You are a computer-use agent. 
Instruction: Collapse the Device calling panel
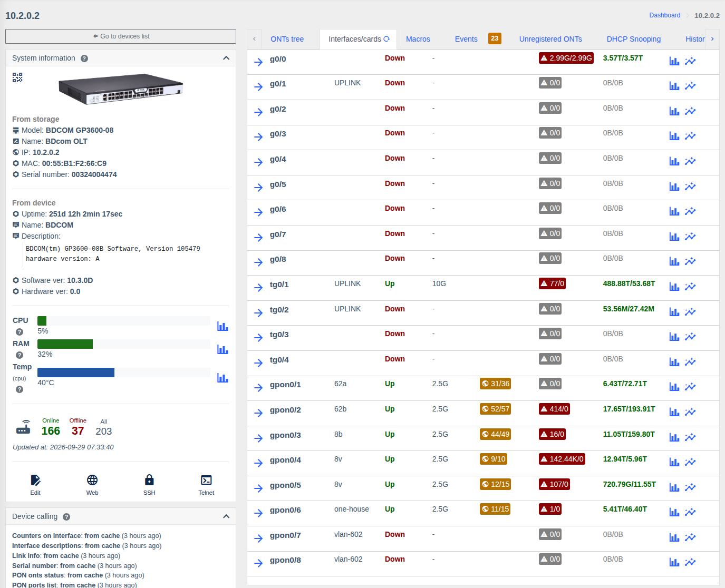point(226,516)
